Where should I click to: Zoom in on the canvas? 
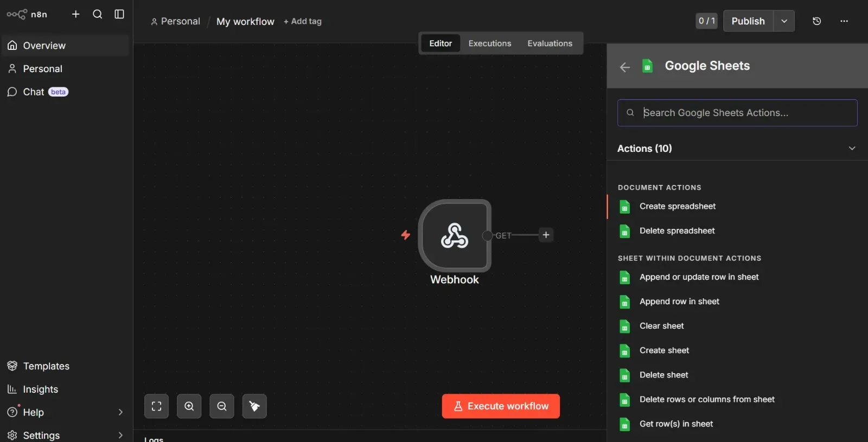[189, 406]
